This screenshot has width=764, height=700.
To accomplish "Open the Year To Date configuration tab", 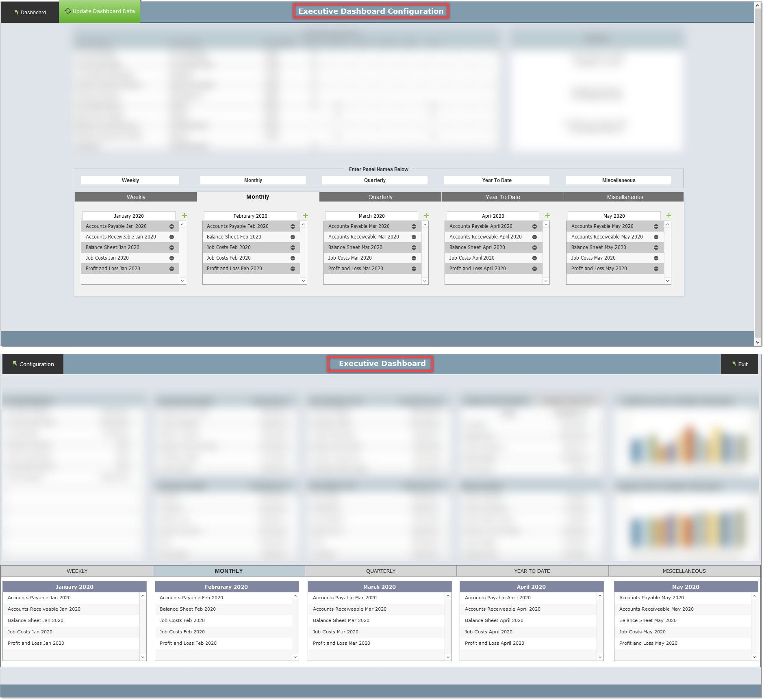I will point(503,197).
